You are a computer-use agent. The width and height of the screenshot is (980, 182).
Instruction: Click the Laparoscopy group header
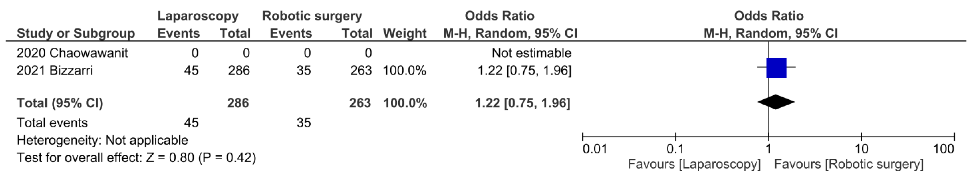[x=198, y=16]
